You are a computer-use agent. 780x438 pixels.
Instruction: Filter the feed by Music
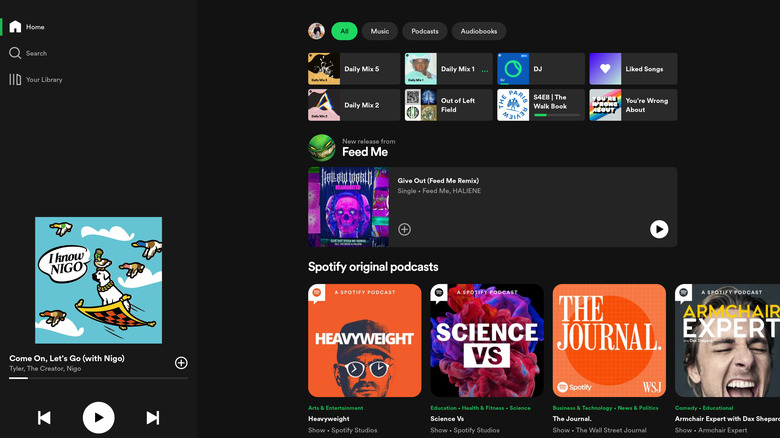click(380, 31)
